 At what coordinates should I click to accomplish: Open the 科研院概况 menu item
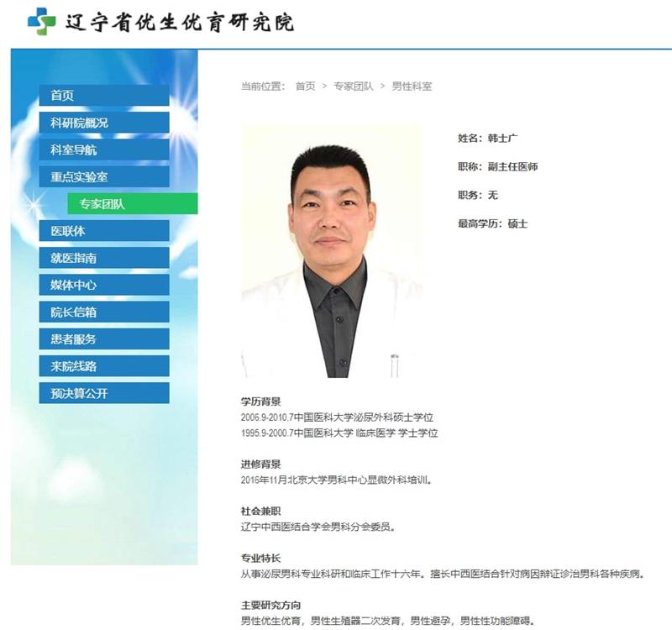point(104,123)
